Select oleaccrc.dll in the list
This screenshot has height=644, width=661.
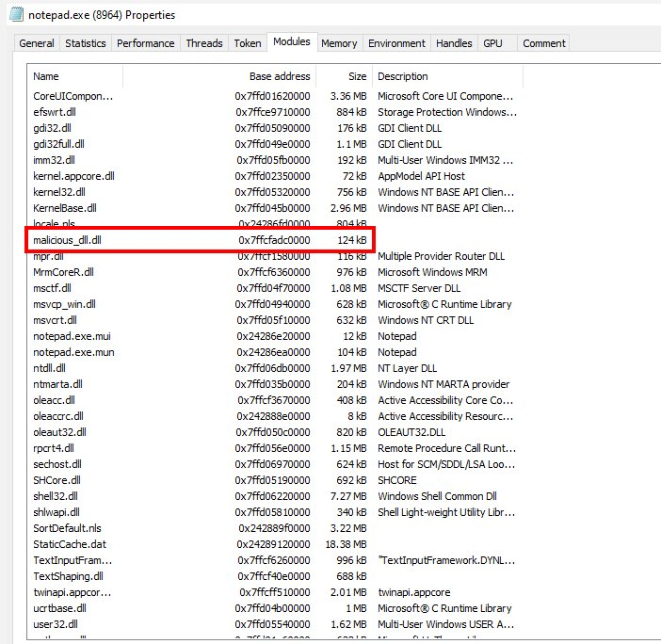pos(274,416)
